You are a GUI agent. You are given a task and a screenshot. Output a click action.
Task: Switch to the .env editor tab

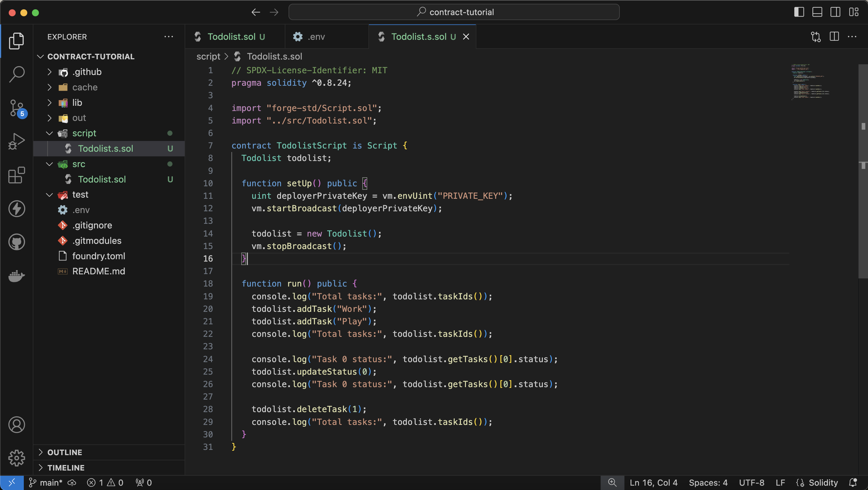tap(316, 36)
